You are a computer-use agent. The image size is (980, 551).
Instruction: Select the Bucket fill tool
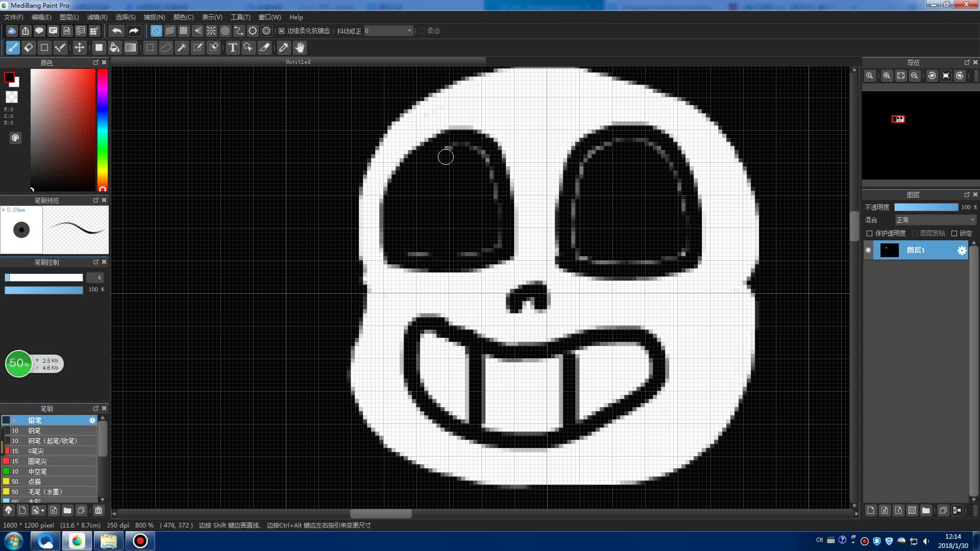click(115, 47)
